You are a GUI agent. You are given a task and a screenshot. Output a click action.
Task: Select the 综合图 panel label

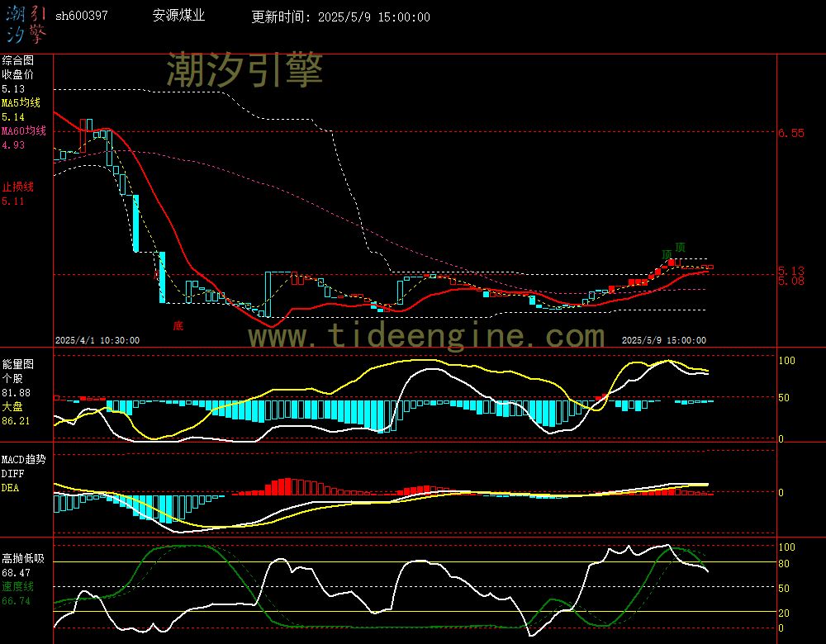click(x=17, y=60)
